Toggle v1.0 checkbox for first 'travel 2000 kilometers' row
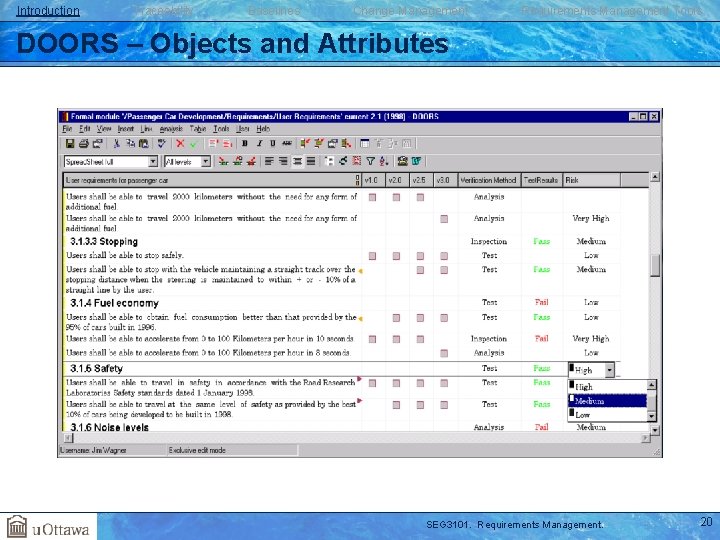The image size is (720, 540). 372,197
